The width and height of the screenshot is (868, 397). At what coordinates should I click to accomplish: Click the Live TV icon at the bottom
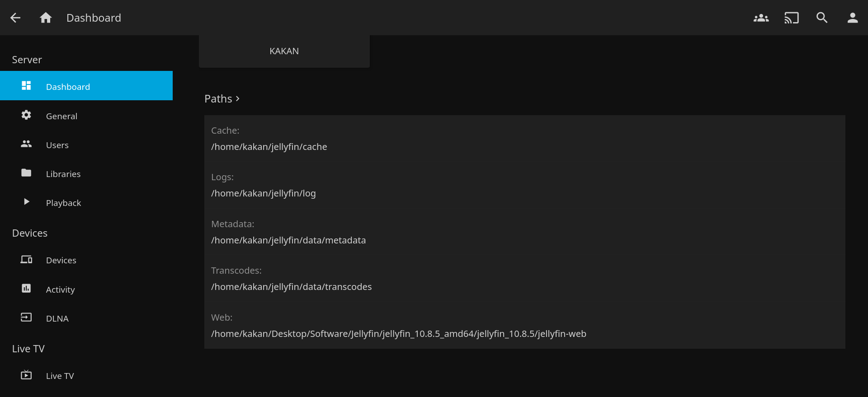26,375
